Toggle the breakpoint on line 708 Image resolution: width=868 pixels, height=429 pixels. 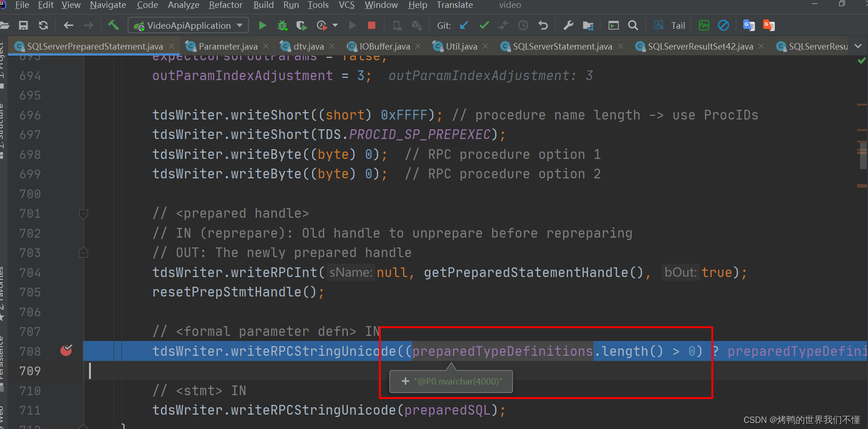click(x=66, y=351)
